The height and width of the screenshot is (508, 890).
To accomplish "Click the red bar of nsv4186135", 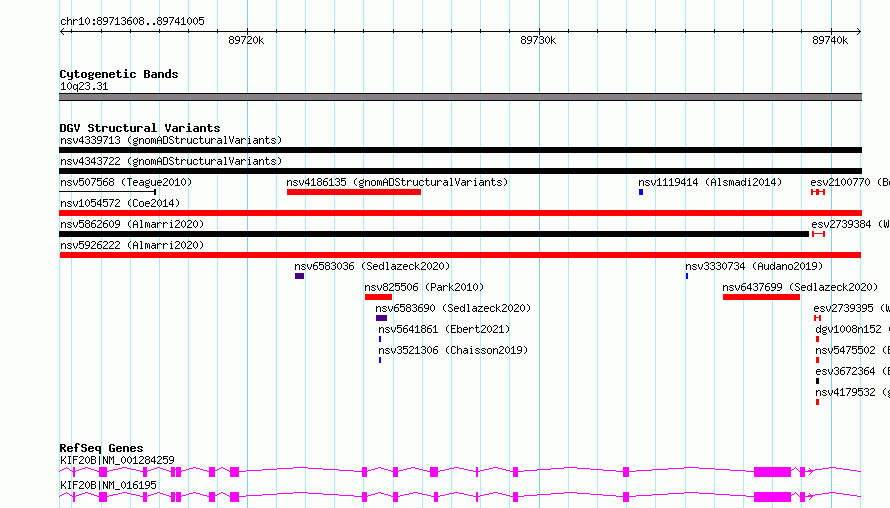I will [x=354, y=192].
